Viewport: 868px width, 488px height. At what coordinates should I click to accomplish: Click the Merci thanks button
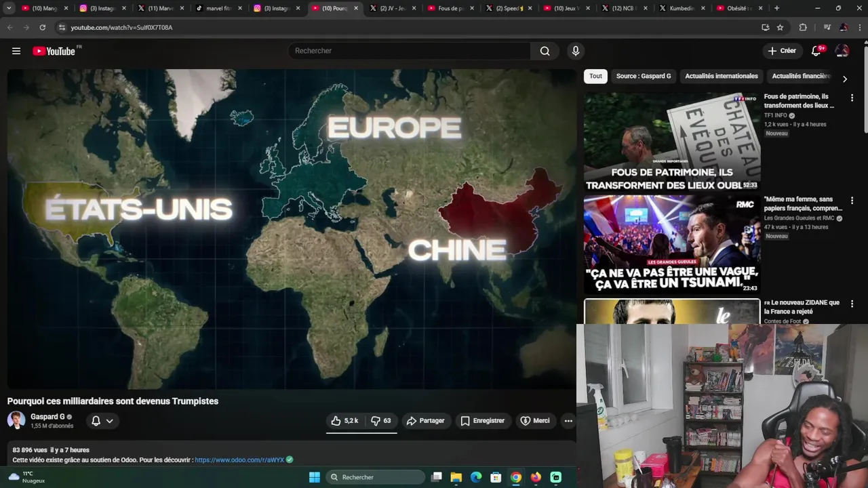(x=534, y=421)
